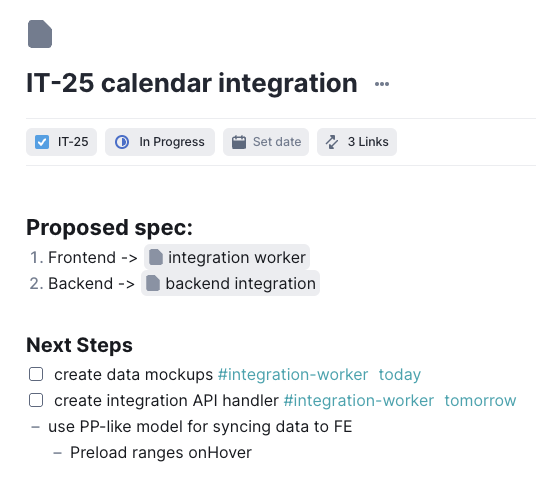
Task: Open the three-dots menu beside title
Action: [x=382, y=84]
